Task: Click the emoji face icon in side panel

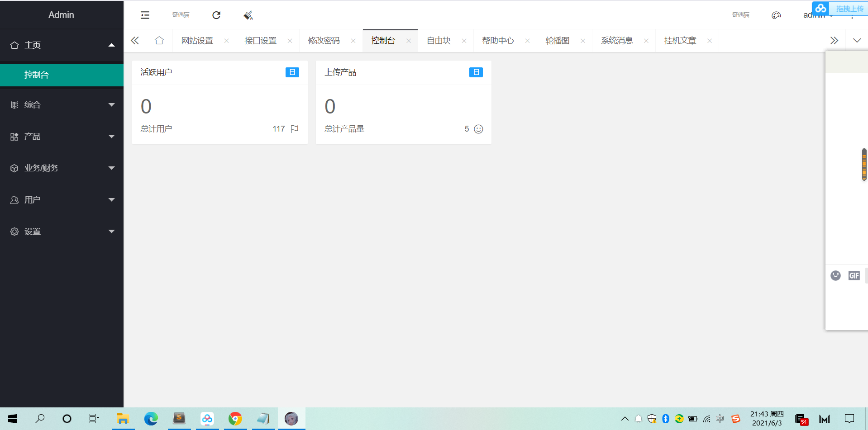Action: 835,275
